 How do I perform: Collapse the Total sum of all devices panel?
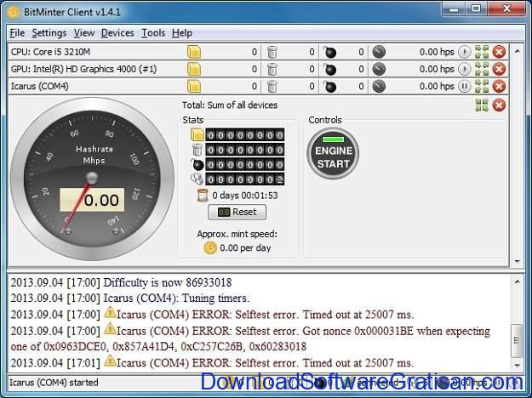[x=482, y=105]
